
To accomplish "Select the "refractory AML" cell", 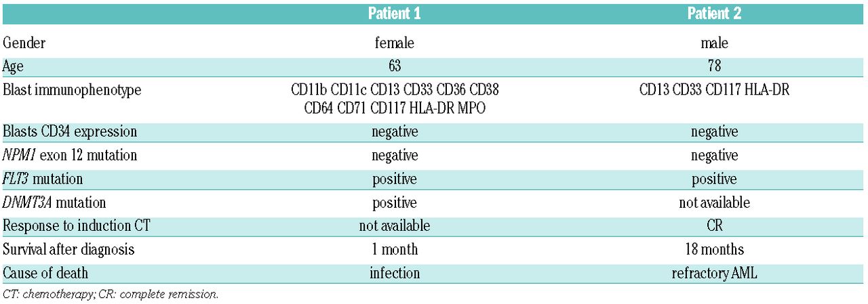I will (x=714, y=274).
